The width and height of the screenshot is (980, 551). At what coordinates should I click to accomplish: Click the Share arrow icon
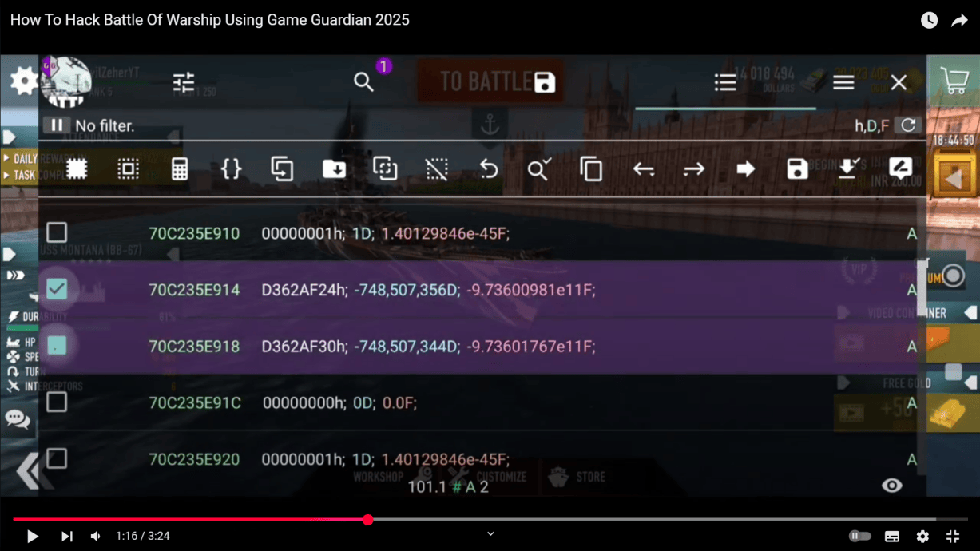[x=959, y=21]
